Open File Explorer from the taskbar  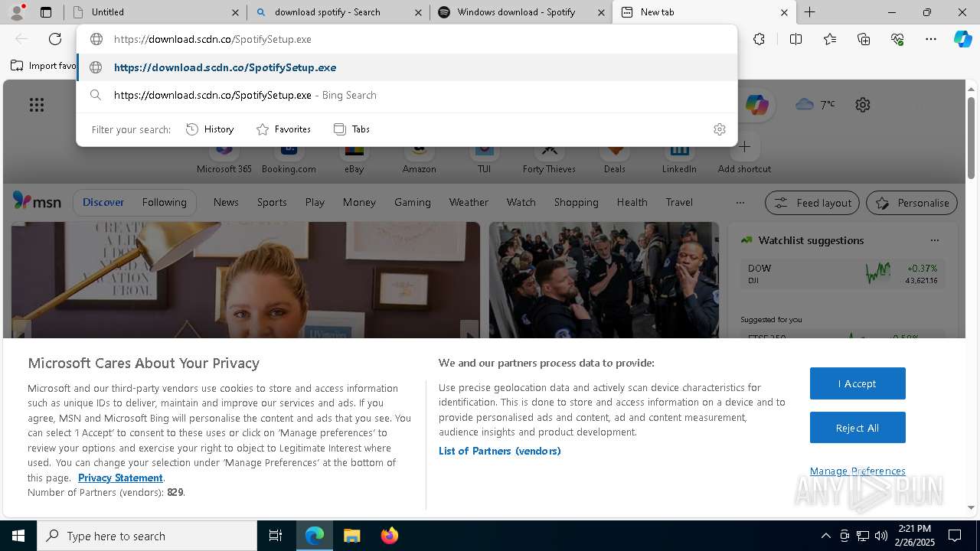[351, 536]
